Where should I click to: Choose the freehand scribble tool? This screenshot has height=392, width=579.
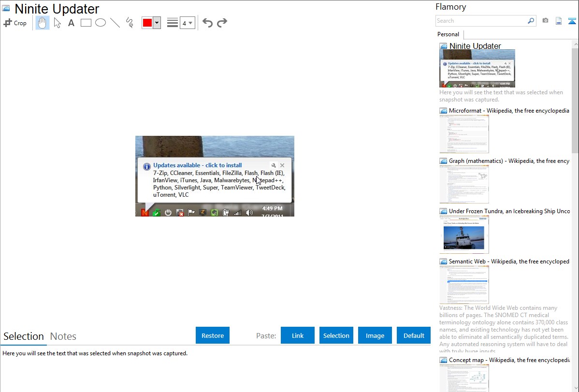coord(130,23)
